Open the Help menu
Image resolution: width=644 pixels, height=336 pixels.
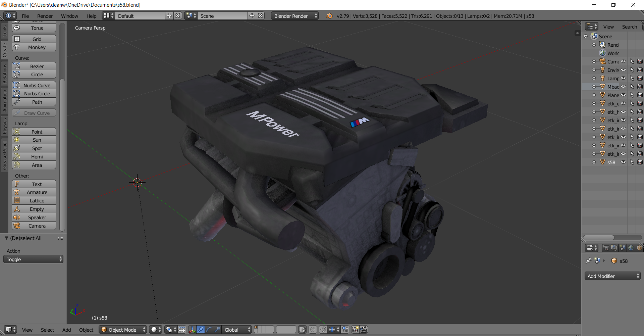click(x=91, y=16)
